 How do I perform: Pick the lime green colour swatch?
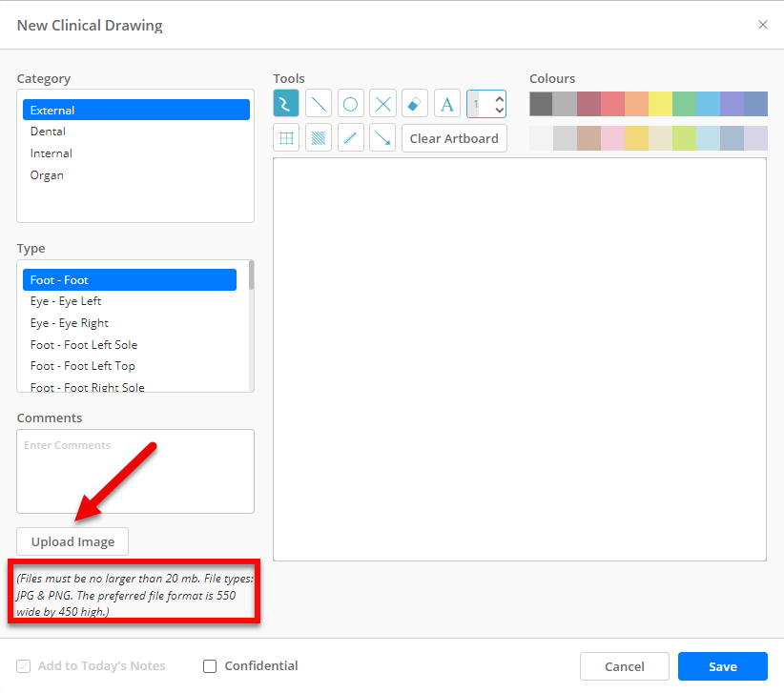685,138
